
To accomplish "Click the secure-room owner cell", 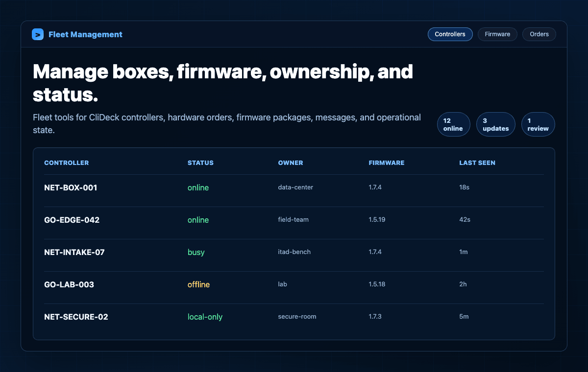I will pyautogui.click(x=297, y=317).
